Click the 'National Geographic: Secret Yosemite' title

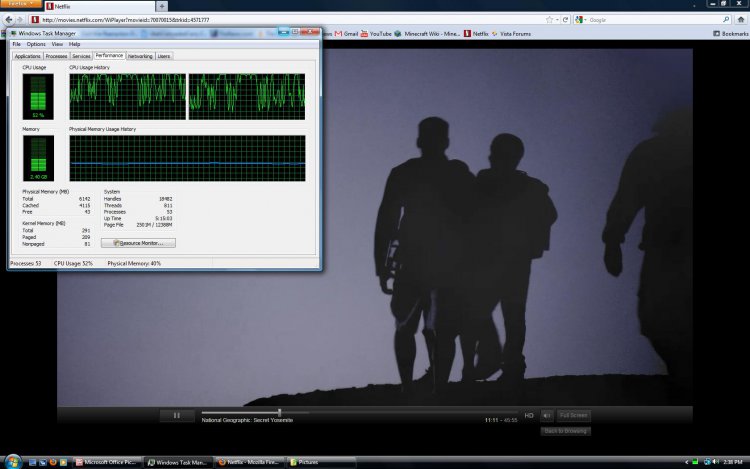pyautogui.click(x=247, y=420)
